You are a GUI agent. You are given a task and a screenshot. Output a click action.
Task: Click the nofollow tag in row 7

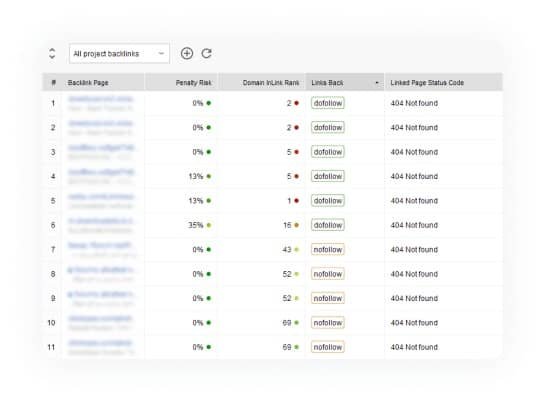(x=328, y=250)
